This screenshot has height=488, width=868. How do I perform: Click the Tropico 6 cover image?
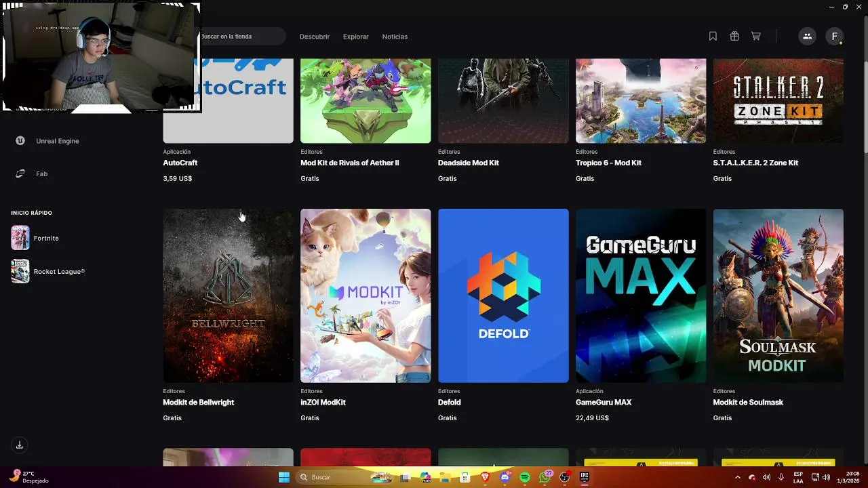pos(641,100)
